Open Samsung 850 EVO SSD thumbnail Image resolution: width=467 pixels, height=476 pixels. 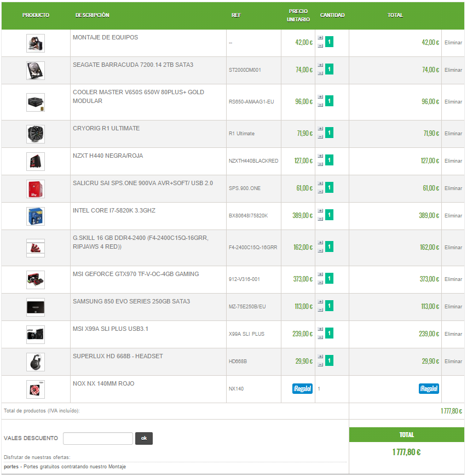tap(36, 307)
